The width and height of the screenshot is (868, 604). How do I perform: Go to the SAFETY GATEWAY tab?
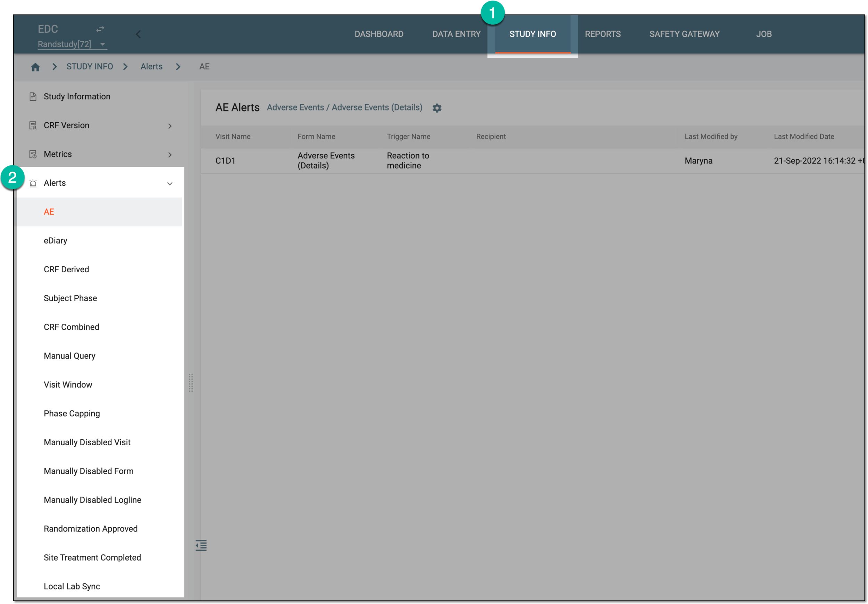click(x=684, y=34)
